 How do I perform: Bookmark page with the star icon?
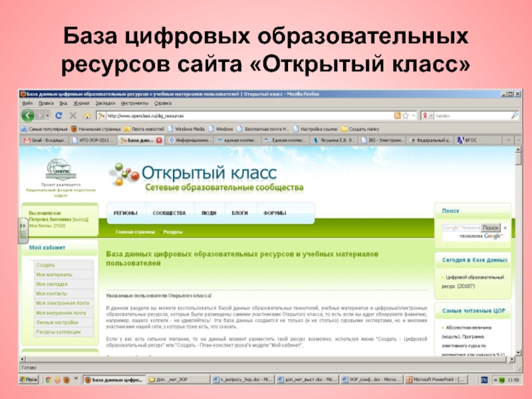406,116
